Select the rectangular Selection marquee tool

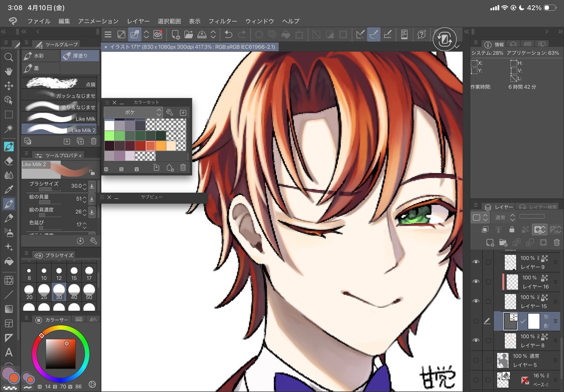click(x=8, y=114)
